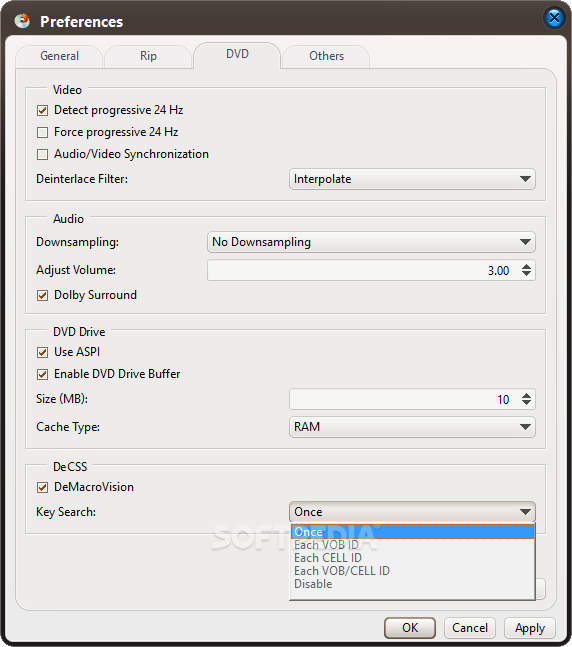The image size is (572, 647).
Task: Open the Cache Type dropdown
Action: pos(412,427)
